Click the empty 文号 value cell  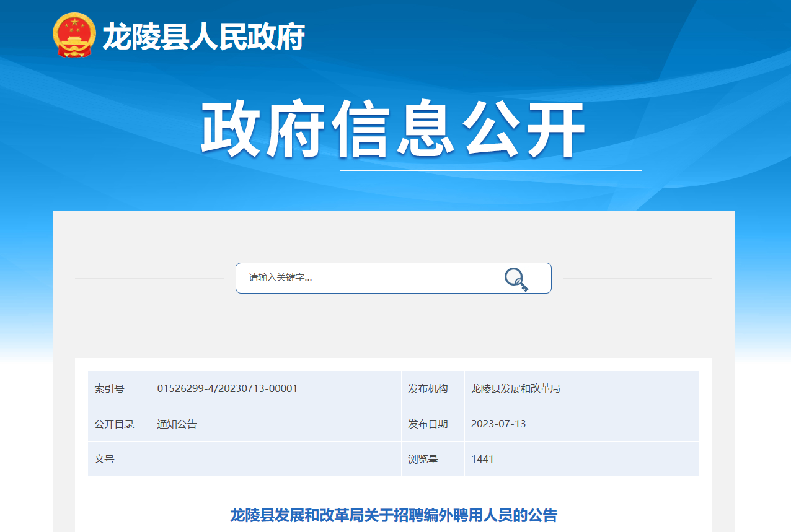(276, 460)
